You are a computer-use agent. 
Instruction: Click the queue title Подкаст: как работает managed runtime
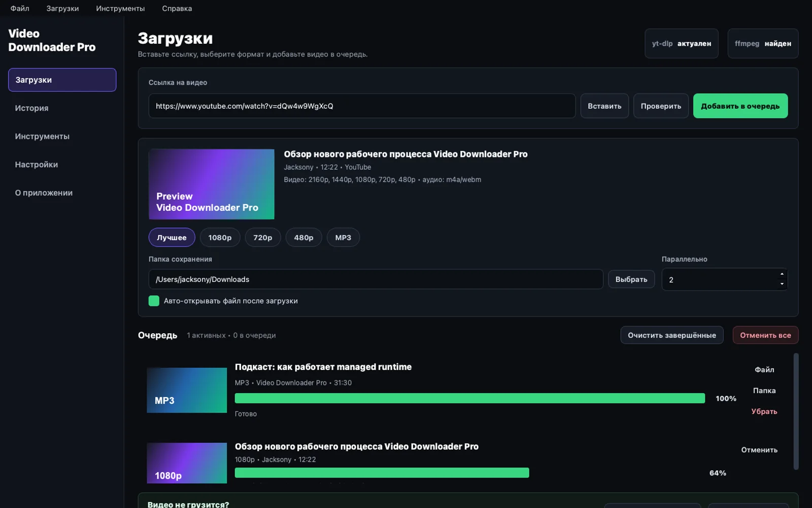point(323,367)
